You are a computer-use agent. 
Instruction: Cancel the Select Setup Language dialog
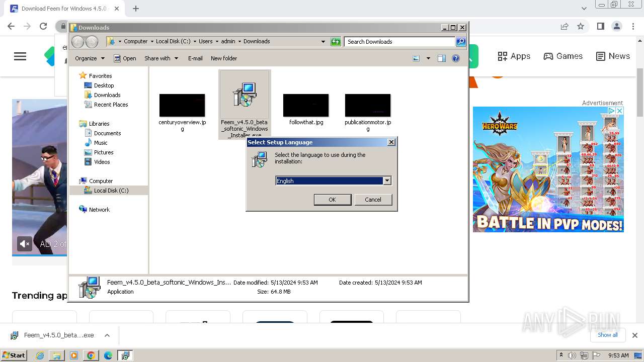(373, 200)
